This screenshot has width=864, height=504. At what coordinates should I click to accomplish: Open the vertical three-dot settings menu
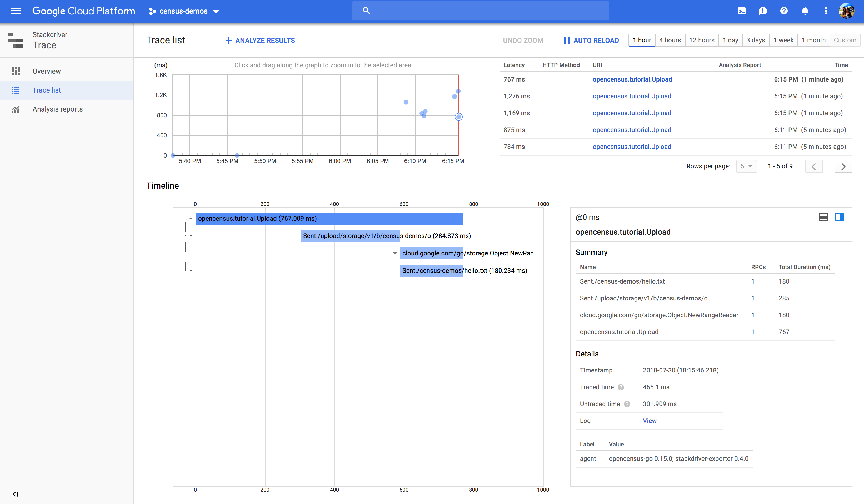(826, 11)
